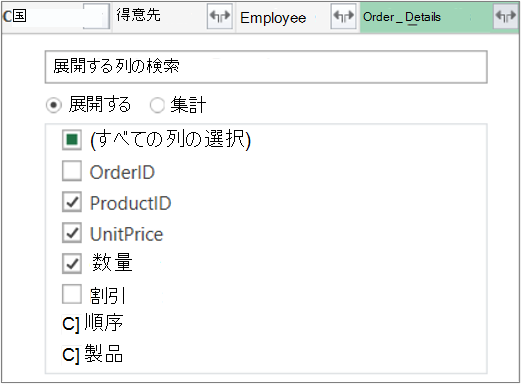Toggle the (すべての列の選択) checkbox

(72, 139)
